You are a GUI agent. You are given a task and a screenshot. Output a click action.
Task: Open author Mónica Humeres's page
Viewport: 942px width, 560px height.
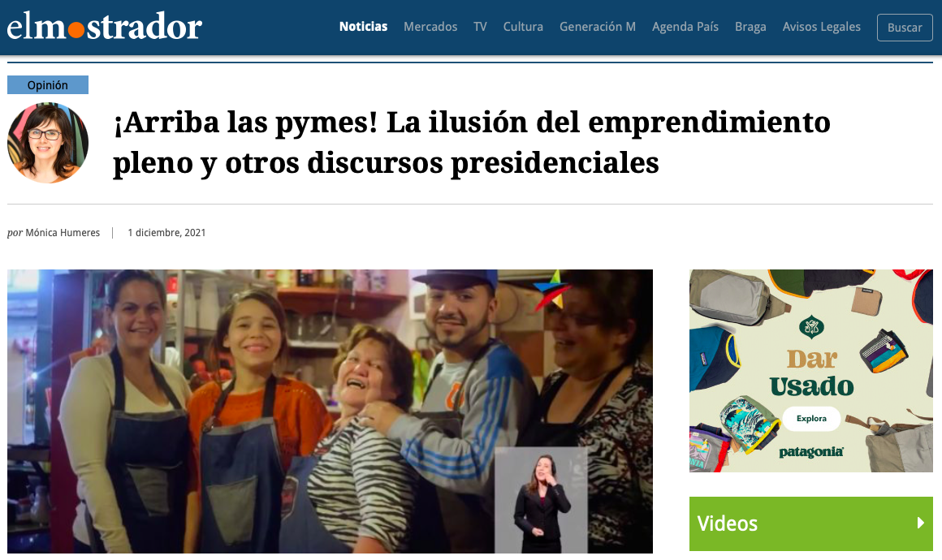pos(63,233)
